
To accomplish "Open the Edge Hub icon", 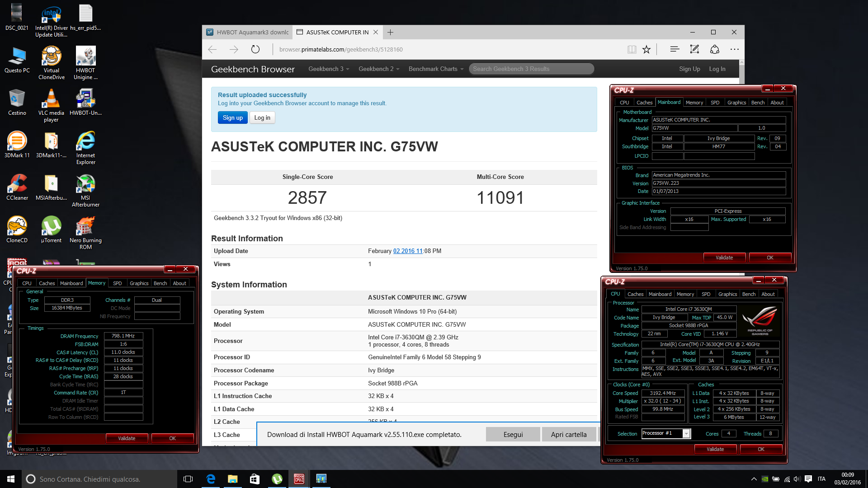I will click(675, 49).
